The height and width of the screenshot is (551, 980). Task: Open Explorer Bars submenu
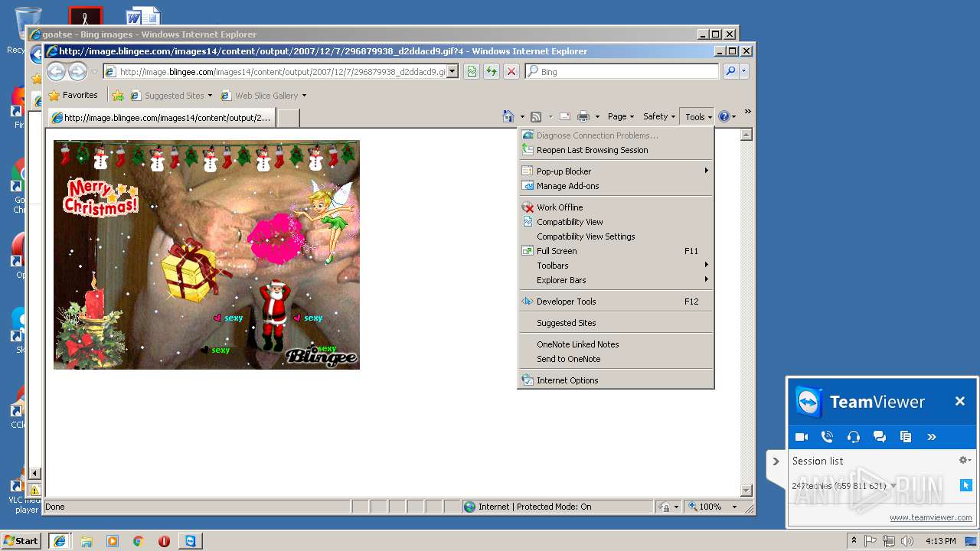click(x=616, y=280)
